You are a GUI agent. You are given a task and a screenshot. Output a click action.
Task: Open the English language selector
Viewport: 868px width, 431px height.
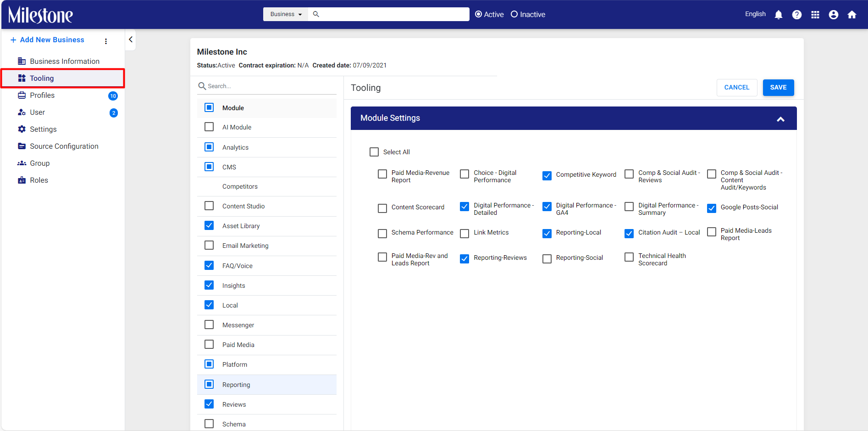point(755,14)
